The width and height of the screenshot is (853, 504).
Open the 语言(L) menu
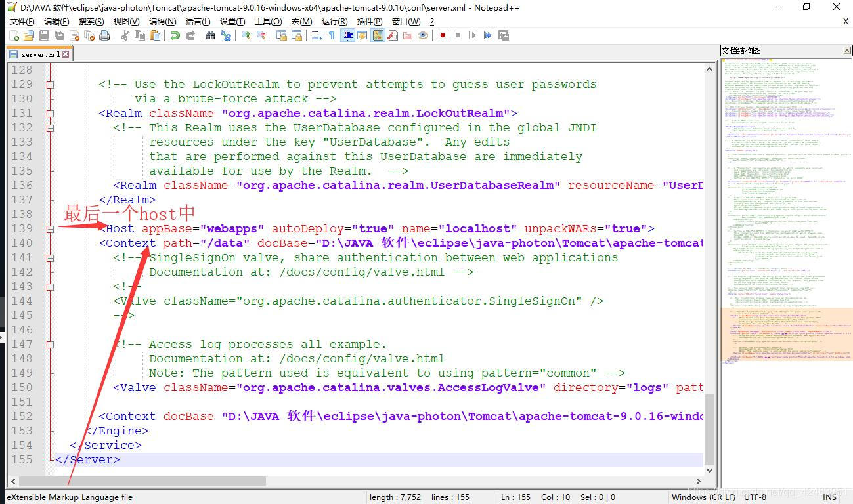[x=198, y=22]
